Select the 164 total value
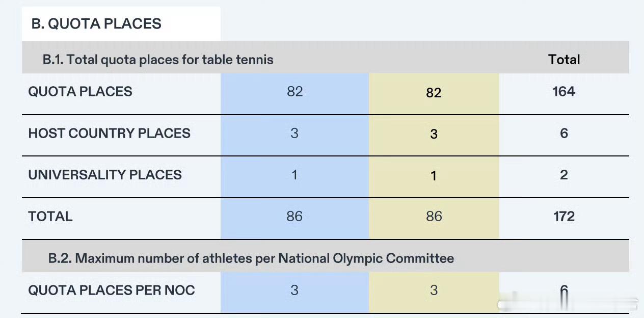644x318 pixels. 564,92
